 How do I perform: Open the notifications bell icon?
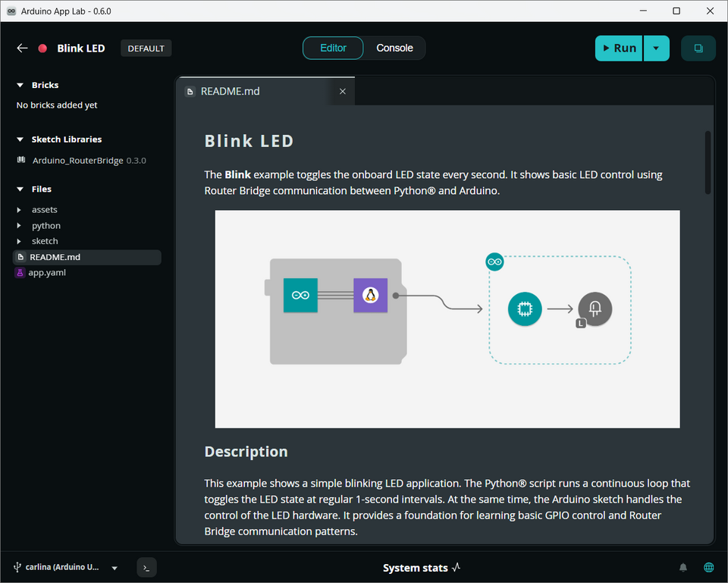(x=683, y=567)
